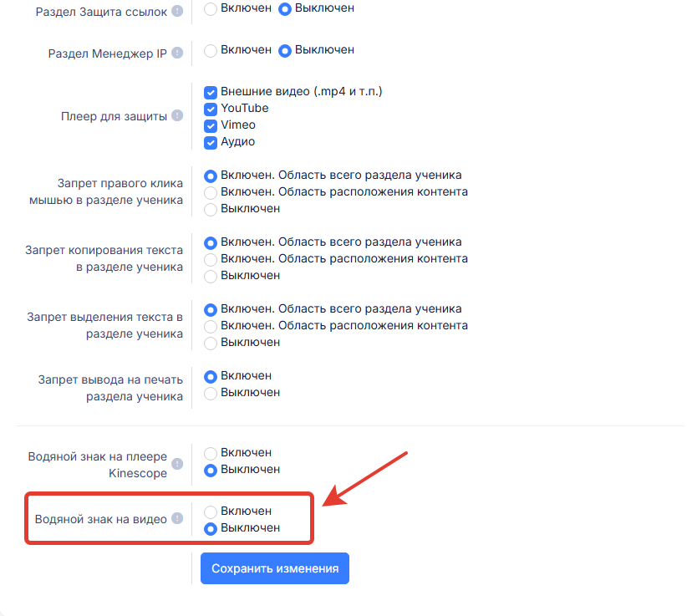The width and height of the screenshot is (687, 616).
Task: Select Включен for Kinescope player watermark
Action: point(211,453)
